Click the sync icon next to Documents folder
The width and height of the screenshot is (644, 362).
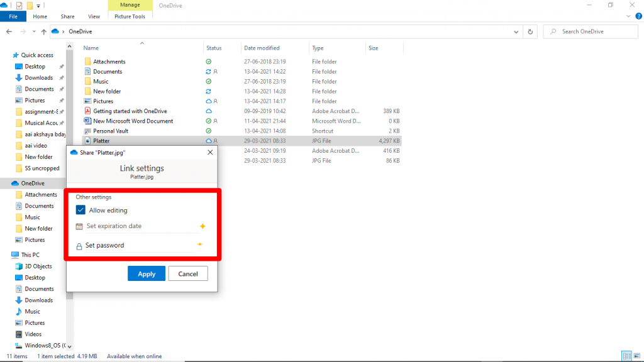click(x=208, y=71)
